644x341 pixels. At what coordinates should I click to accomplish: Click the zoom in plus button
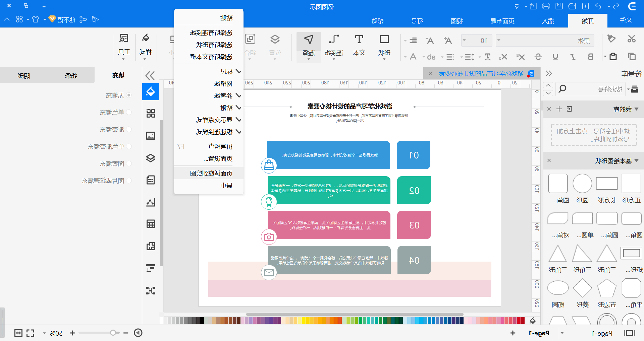click(x=72, y=333)
